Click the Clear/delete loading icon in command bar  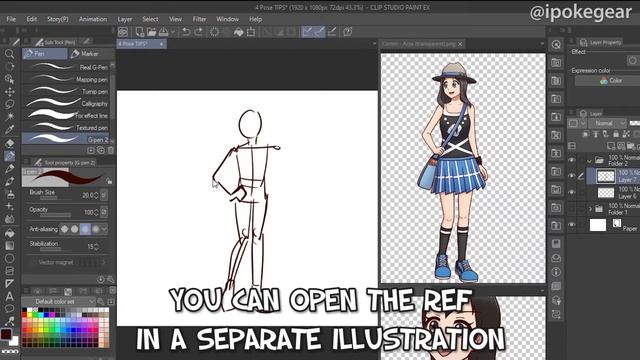(x=214, y=32)
